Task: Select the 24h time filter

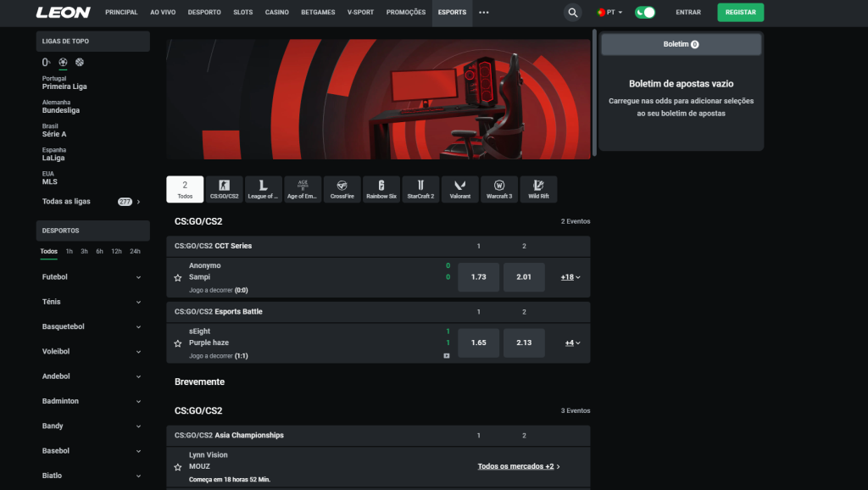Action: pyautogui.click(x=135, y=252)
